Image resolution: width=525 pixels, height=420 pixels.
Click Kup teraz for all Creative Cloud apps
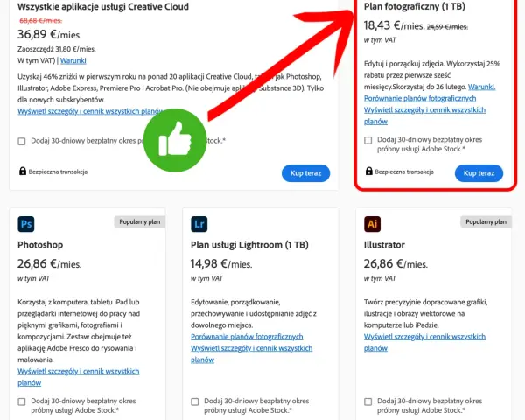click(x=305, y=173)
